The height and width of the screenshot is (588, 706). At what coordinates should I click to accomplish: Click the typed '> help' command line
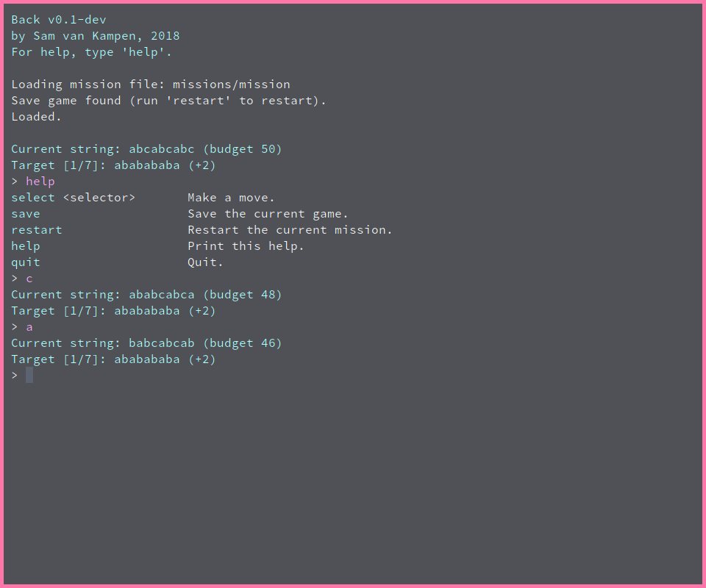pyautogui.click(x=33, y=182)
